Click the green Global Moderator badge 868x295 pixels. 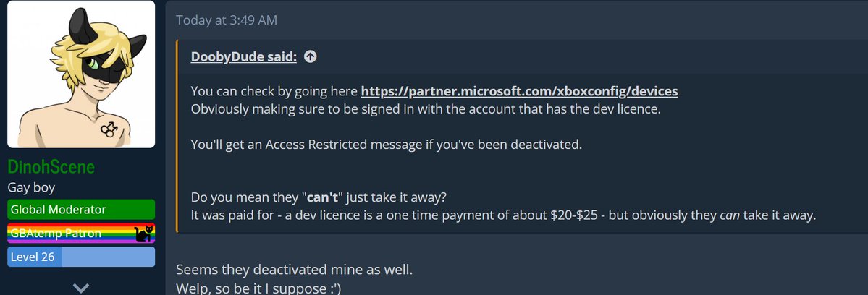point(81,210)
